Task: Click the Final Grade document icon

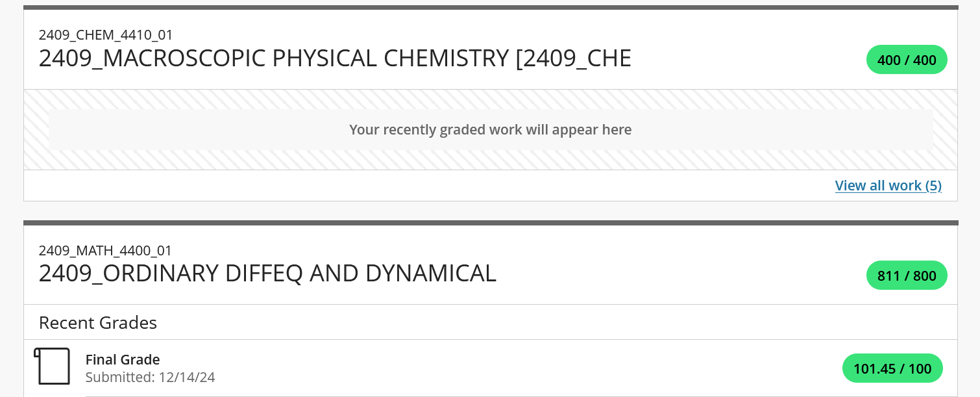Action: click(52, 366)
